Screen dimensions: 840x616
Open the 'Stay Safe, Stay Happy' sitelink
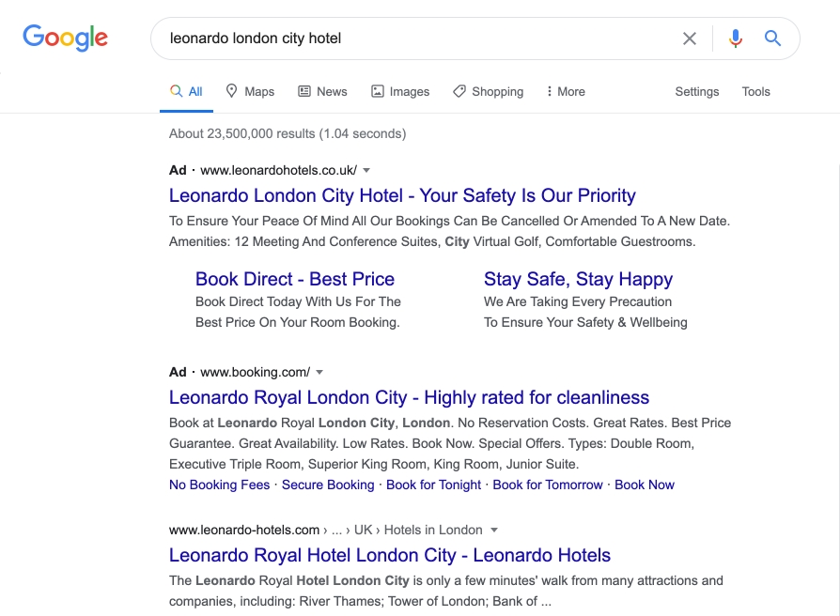(578, 279)
